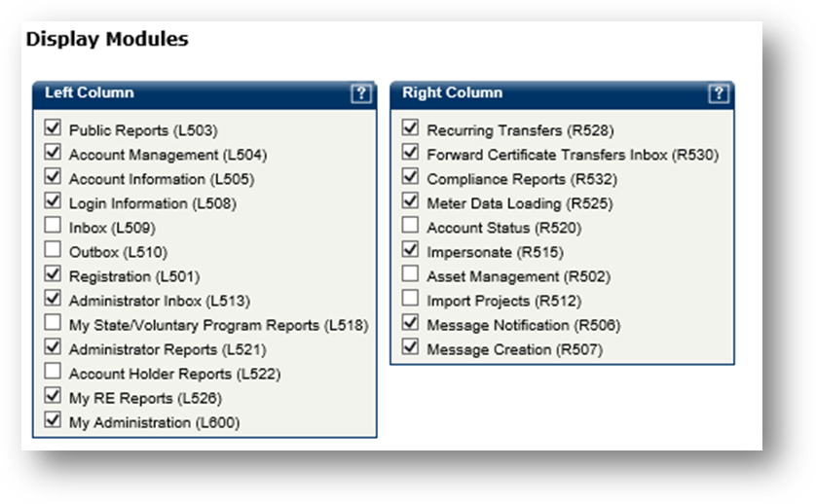Open help for the Right Column panel
816x504 pixels.
point(719,93)
